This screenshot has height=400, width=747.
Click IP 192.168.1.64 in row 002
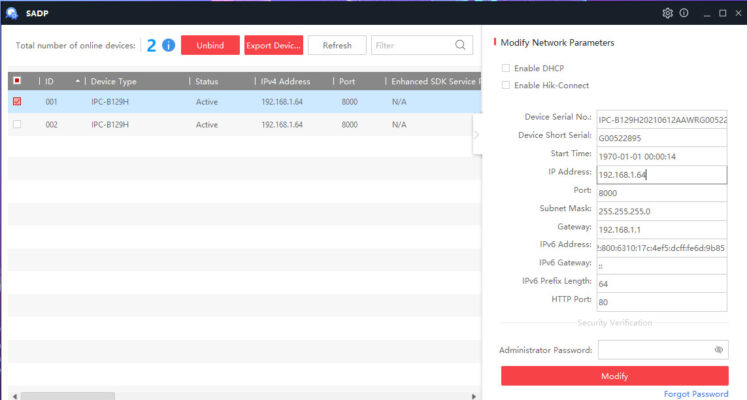282,125
